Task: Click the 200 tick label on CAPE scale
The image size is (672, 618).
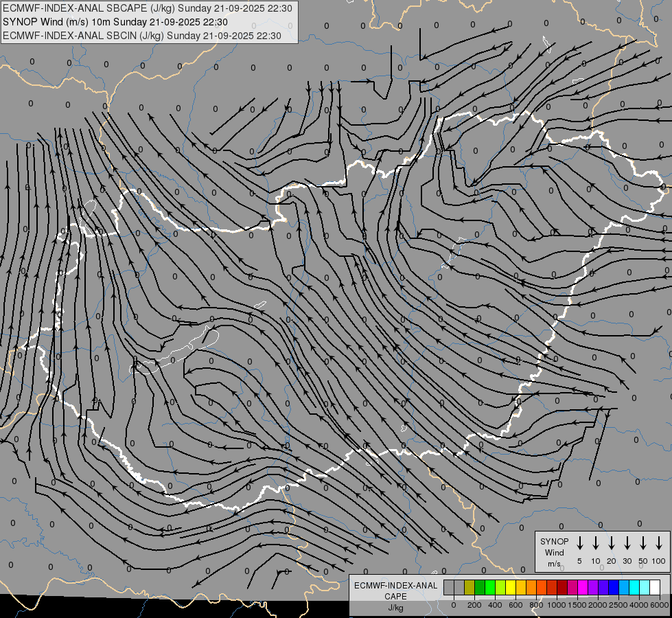Action: click(474, 605)
